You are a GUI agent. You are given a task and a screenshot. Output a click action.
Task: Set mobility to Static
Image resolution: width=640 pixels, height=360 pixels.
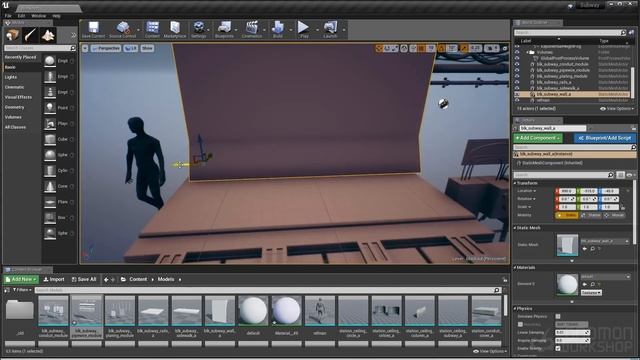(x=567, y=215)
